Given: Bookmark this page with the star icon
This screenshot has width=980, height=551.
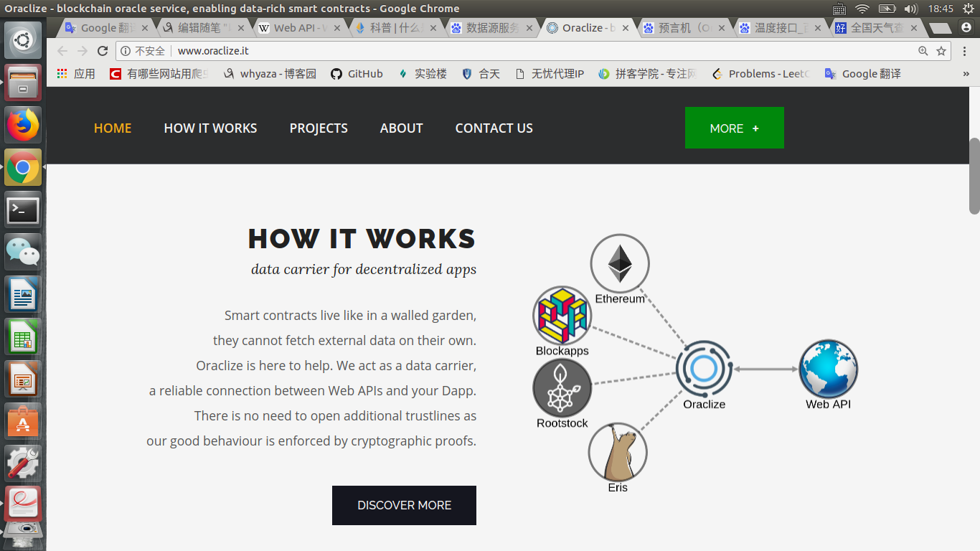Looking at the screenshot, I should click(x=941, y=51).
